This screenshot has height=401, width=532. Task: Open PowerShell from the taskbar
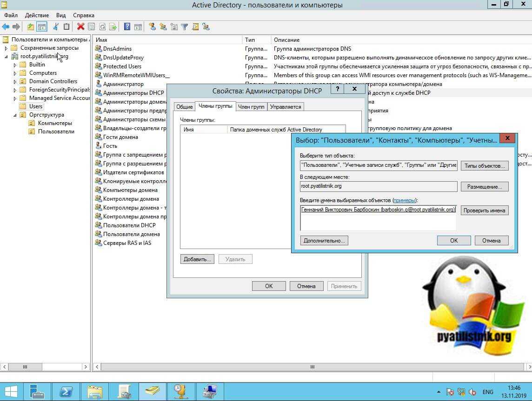(65, 391)
